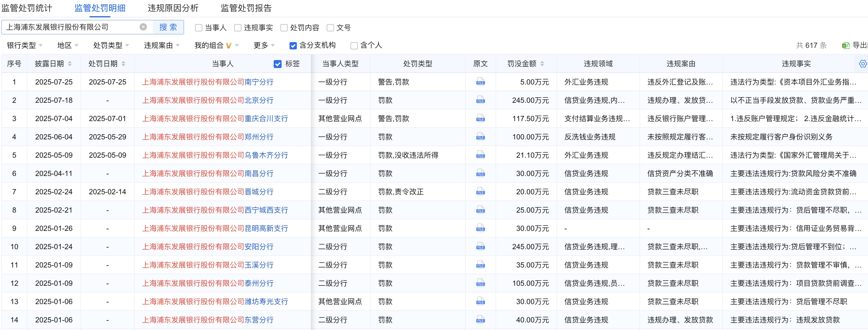
Task: Sort by 披露日期 column arrows
Action: [70, 64]
